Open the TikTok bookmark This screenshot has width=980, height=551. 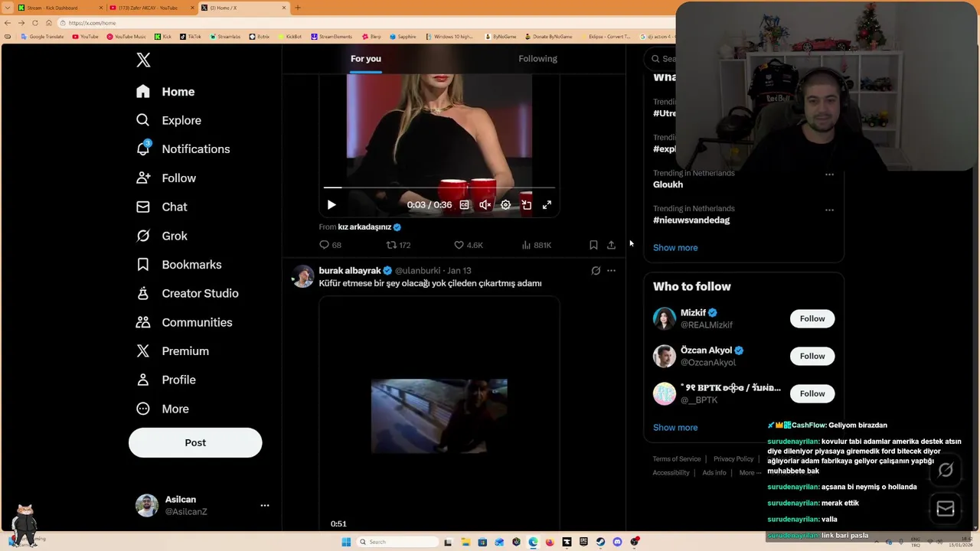[x=191, y=37]
